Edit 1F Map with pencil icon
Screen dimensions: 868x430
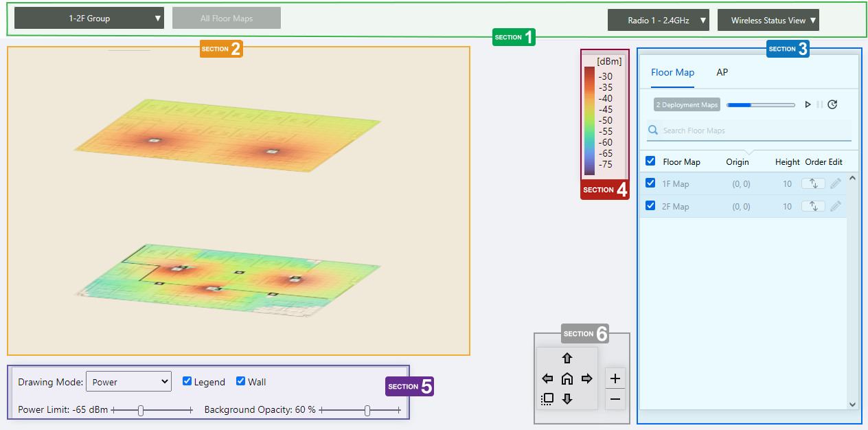tap(835, 184)
